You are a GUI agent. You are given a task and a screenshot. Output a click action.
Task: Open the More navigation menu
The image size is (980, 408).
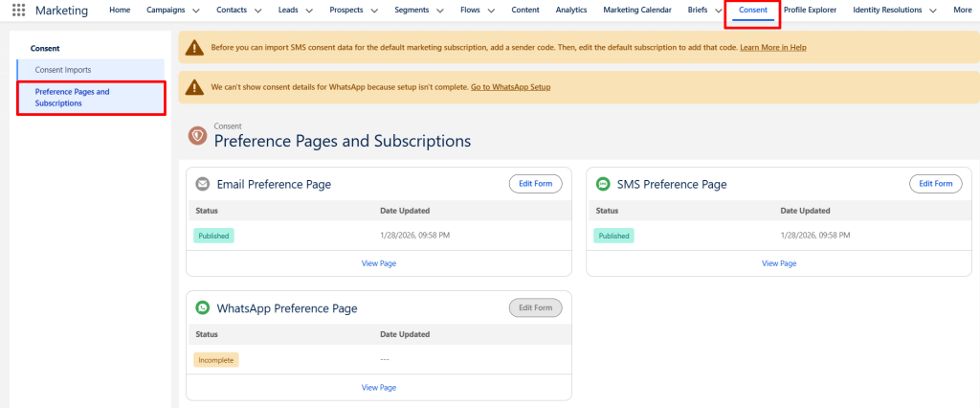tap(963, 10)
